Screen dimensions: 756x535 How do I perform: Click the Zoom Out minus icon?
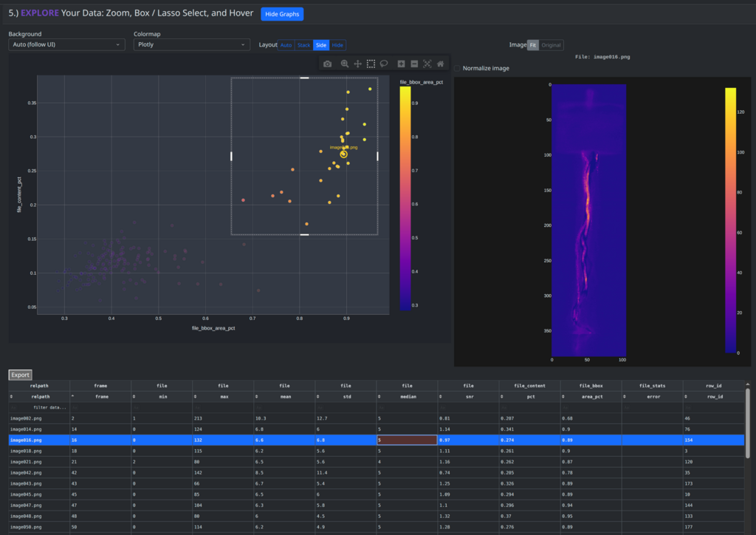[414, 64]
